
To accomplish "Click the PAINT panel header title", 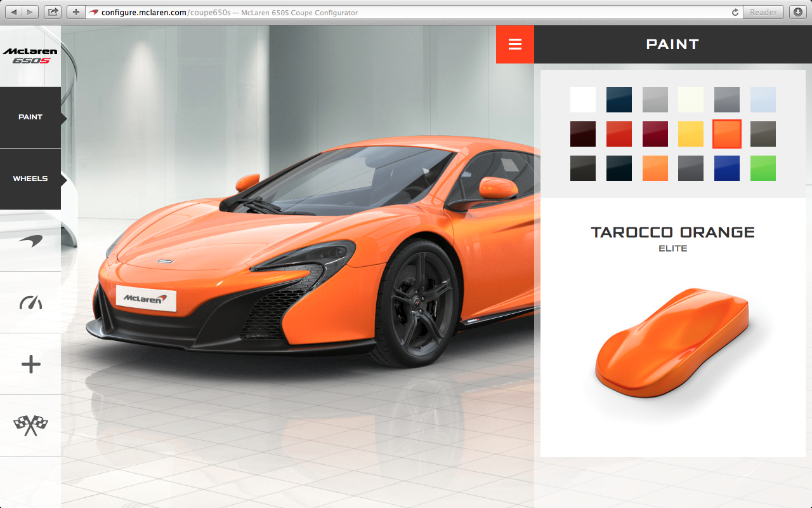I will [x=672, y=44].
